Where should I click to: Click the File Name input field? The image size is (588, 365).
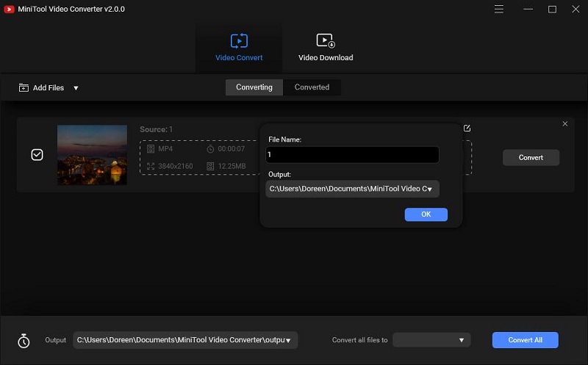(x=352, y=155)
